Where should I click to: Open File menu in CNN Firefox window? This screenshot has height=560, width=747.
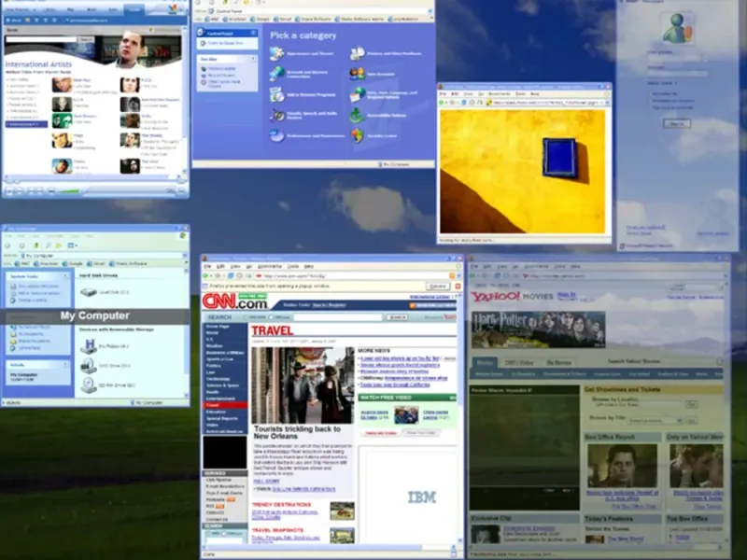207,267
